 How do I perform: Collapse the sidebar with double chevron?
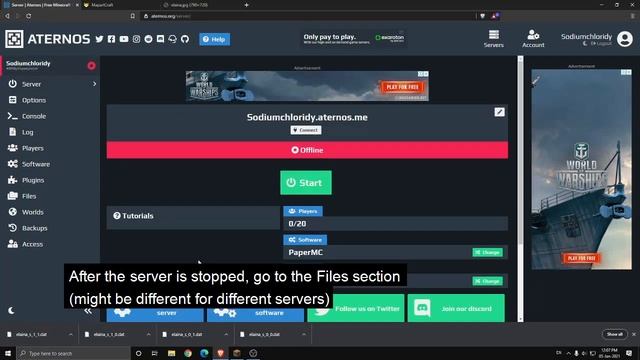point(88,311)
